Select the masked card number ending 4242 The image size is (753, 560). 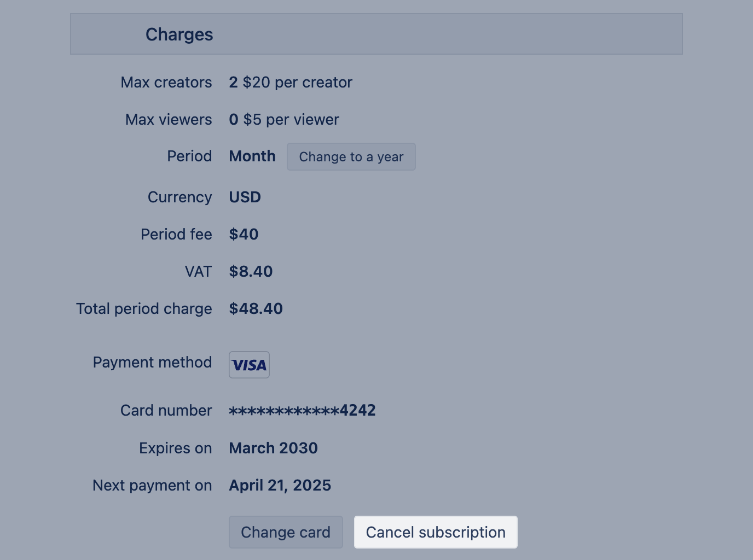302,411
